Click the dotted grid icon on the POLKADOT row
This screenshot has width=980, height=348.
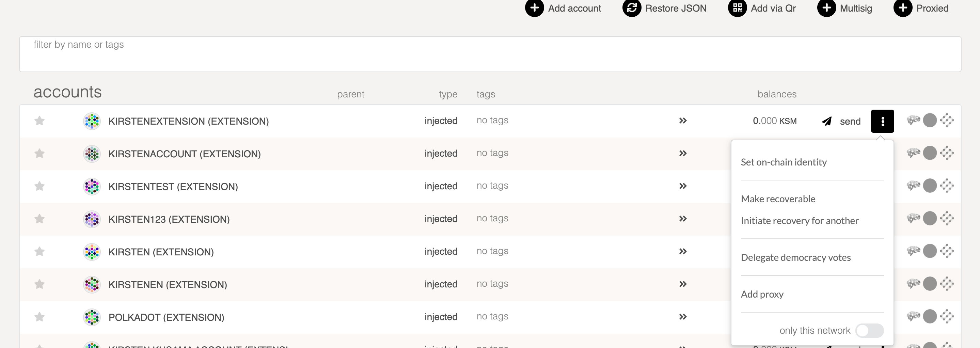(948, 316)
